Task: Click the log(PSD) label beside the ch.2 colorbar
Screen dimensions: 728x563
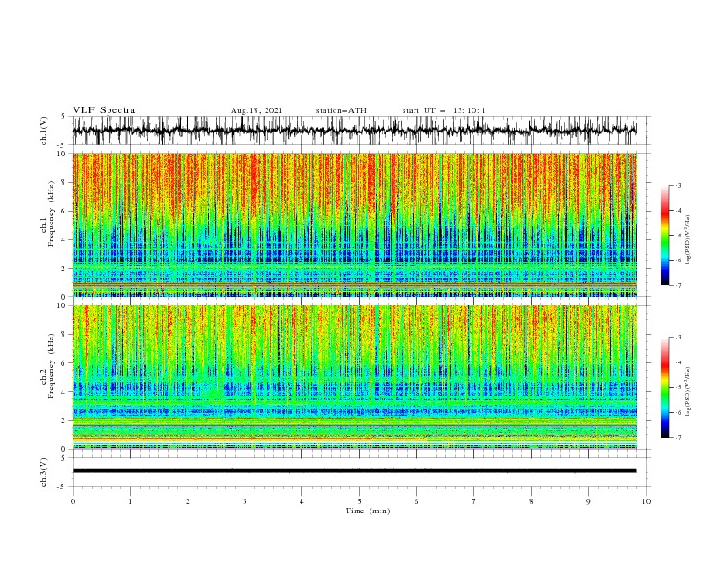Action: [688, 392]
